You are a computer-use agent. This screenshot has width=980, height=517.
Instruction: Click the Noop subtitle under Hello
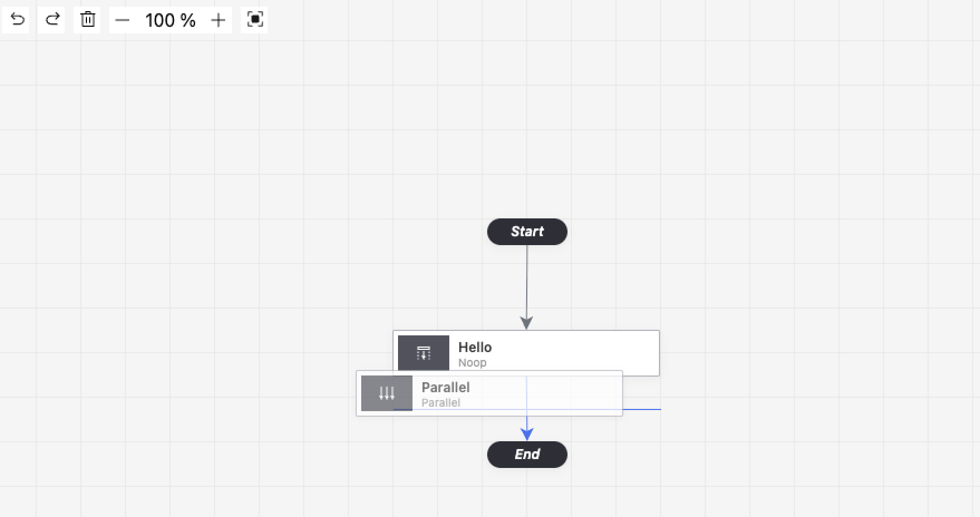coord(472,363)
